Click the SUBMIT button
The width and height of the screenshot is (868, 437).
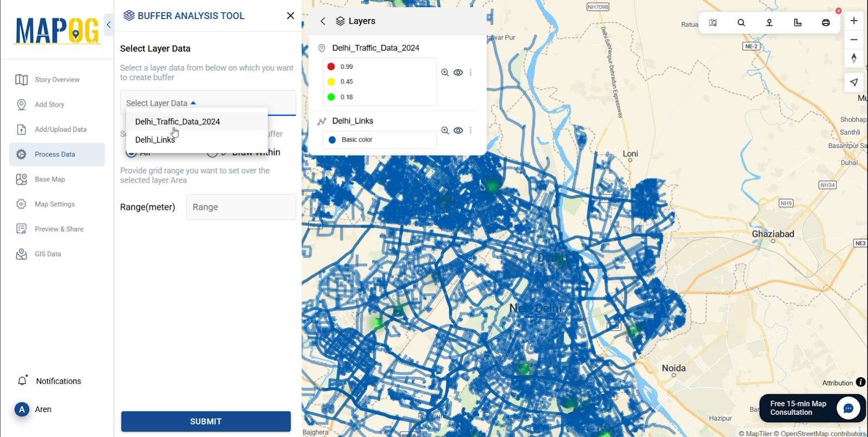pos(206,421)
